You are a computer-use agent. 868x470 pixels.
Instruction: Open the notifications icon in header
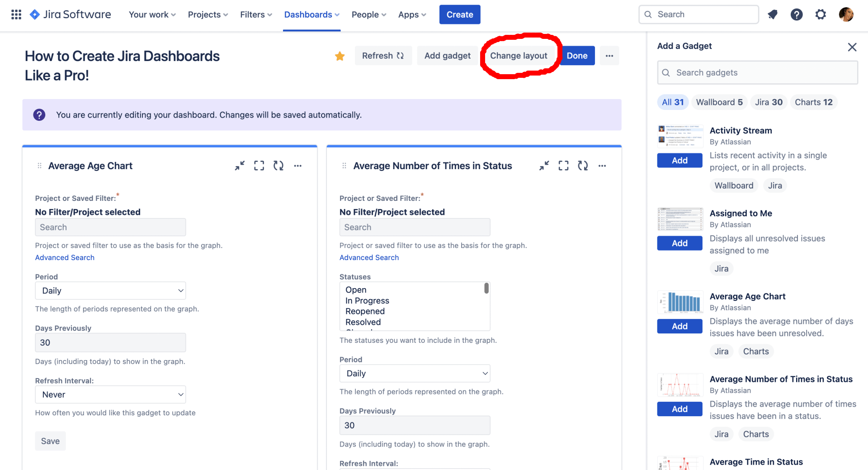[773, 14]
